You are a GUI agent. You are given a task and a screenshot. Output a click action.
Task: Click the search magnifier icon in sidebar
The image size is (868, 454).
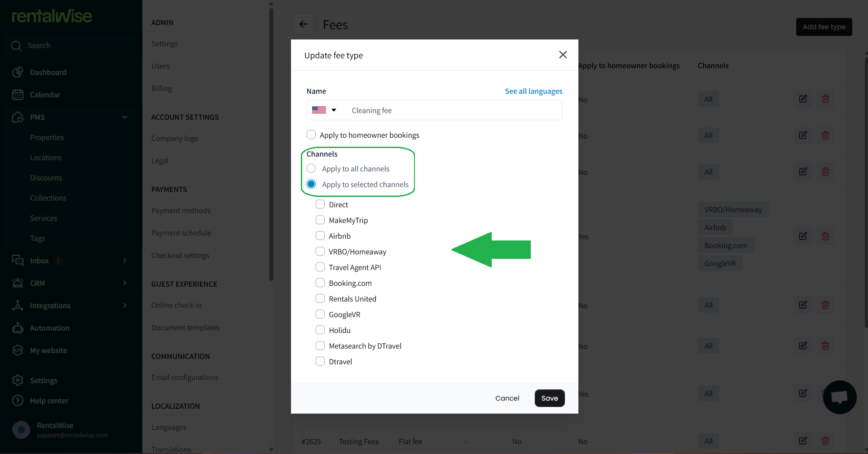coord(17,46)
